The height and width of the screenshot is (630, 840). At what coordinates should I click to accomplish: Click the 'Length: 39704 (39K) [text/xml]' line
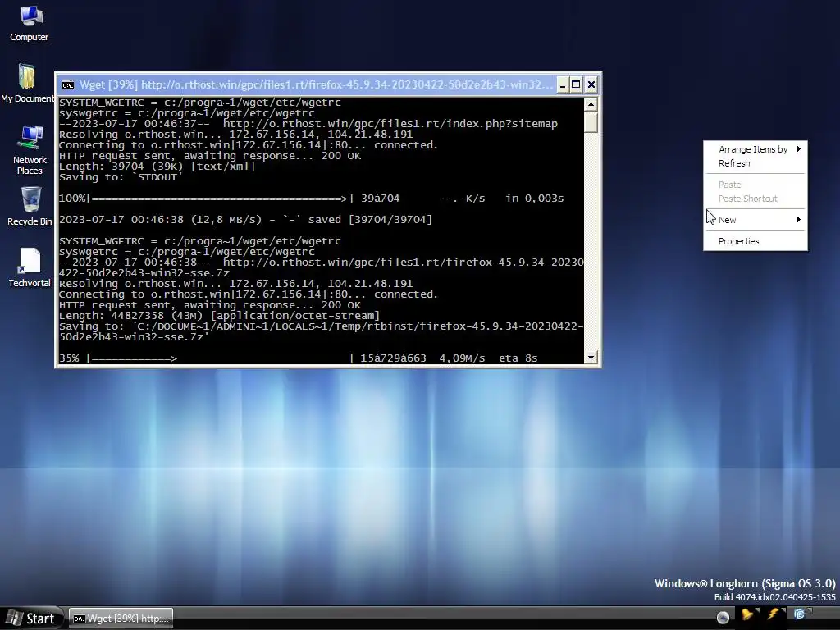coord(157,167)
